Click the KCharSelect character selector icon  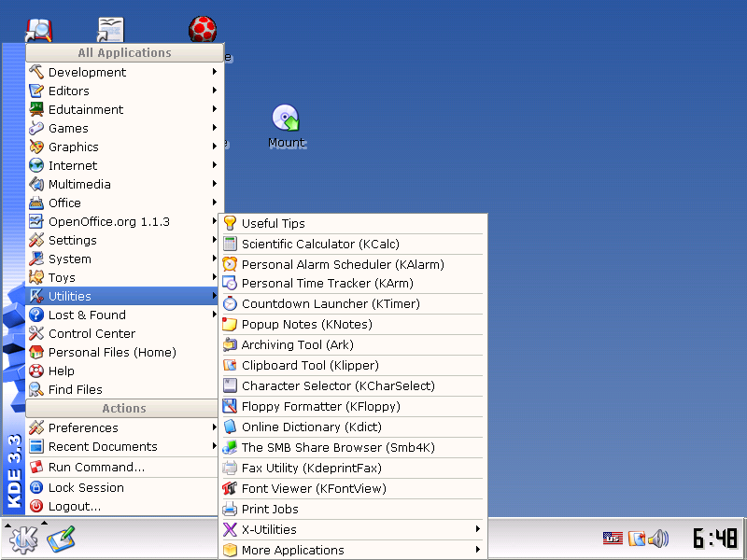tap(230, 385)
